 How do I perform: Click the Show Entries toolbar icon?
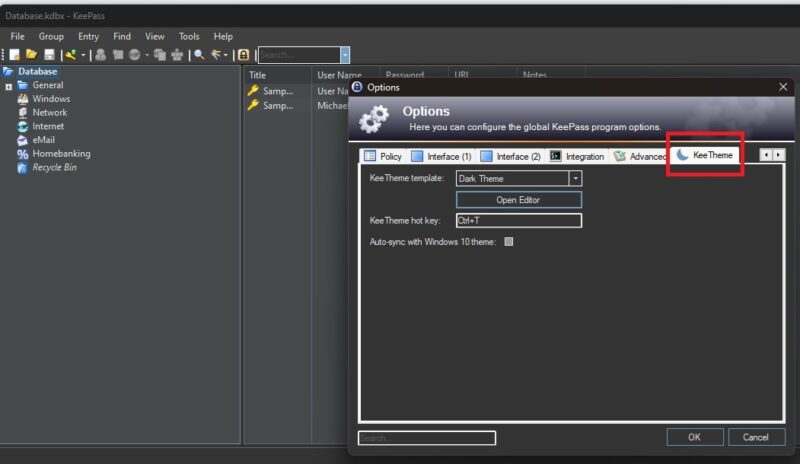point(216,55)
